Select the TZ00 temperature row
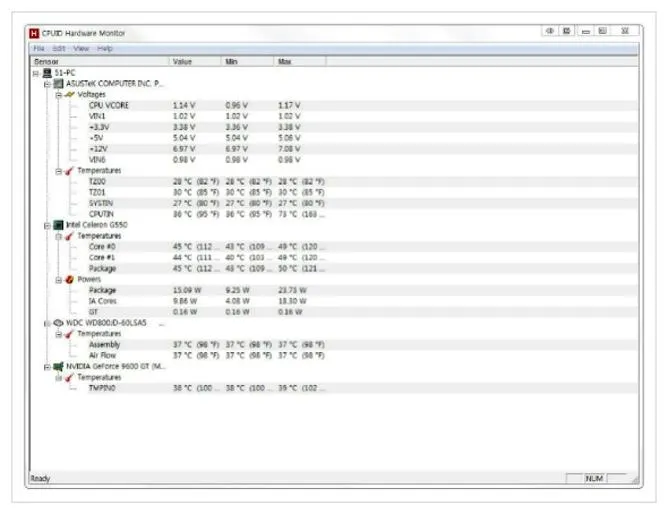 click(x=362, y=181)
